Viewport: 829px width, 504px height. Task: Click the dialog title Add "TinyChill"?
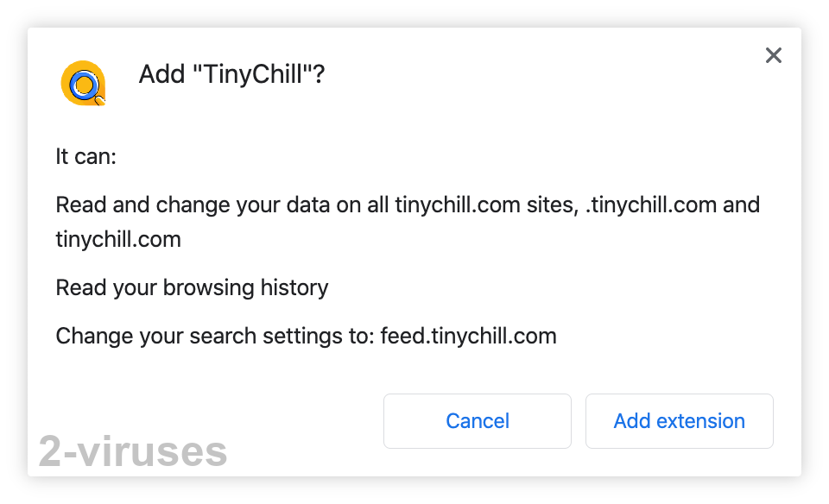231,74
